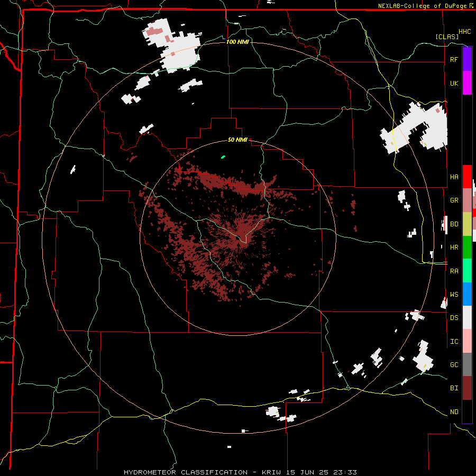Click the DS legend label

tap(454, 318)
